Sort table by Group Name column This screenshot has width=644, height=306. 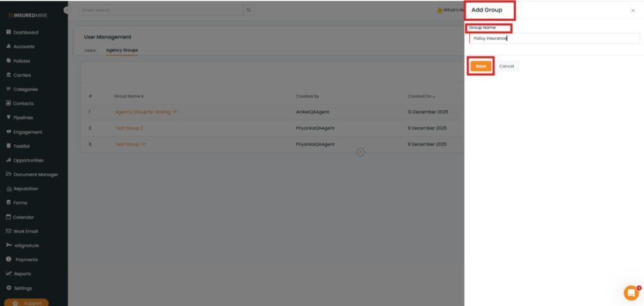tap(129, 96)
